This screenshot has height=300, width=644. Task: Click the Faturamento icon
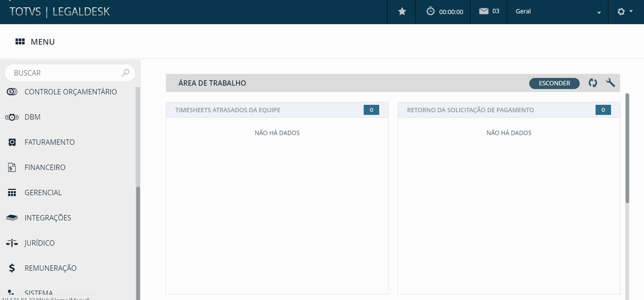pyautogui.click(x=12, y=142)
